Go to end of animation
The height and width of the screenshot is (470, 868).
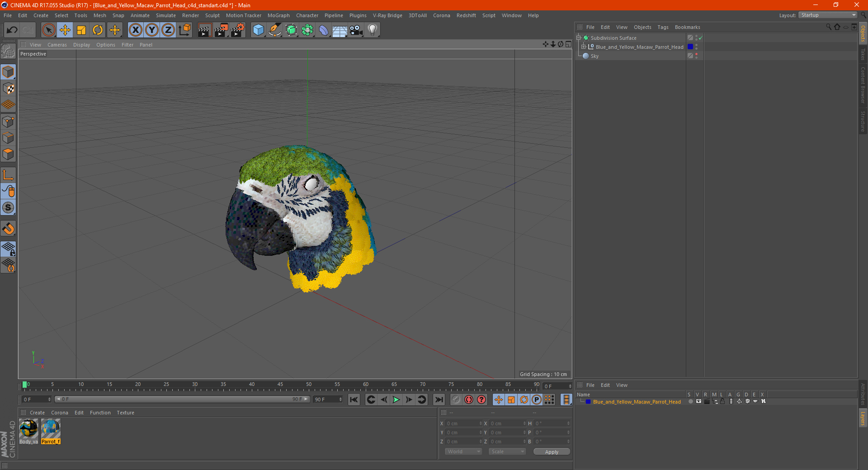point(439,399)
